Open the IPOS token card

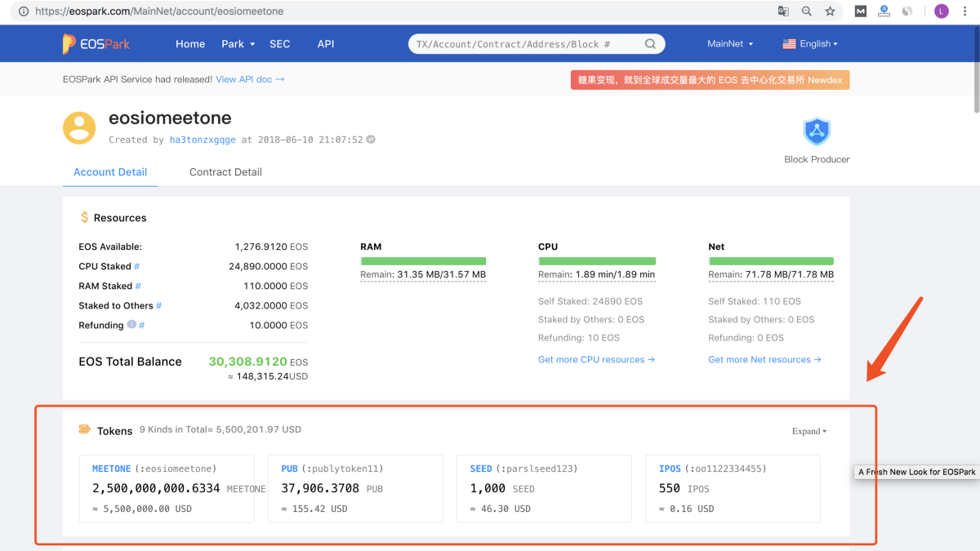733,488
